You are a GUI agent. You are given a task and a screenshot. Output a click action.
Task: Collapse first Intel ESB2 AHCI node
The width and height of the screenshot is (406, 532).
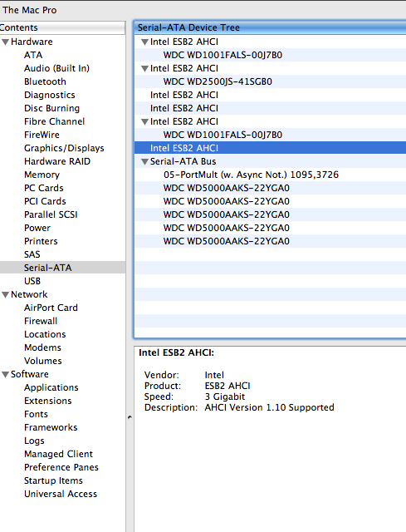point(144,42)
